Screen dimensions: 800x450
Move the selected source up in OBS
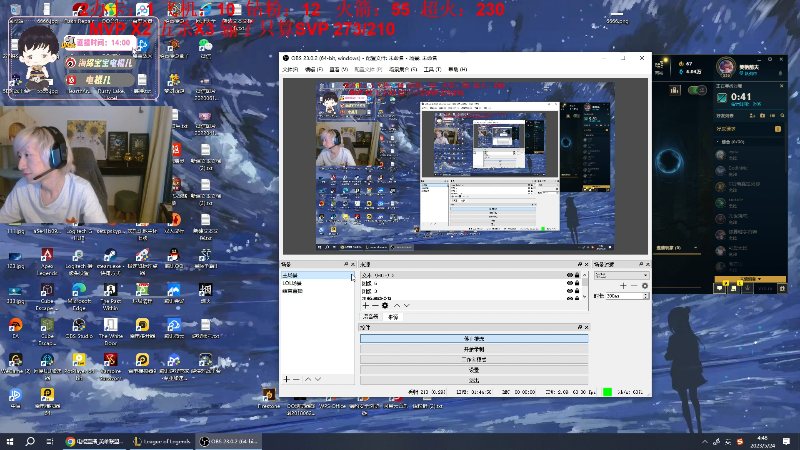click(x=396, y=306)
